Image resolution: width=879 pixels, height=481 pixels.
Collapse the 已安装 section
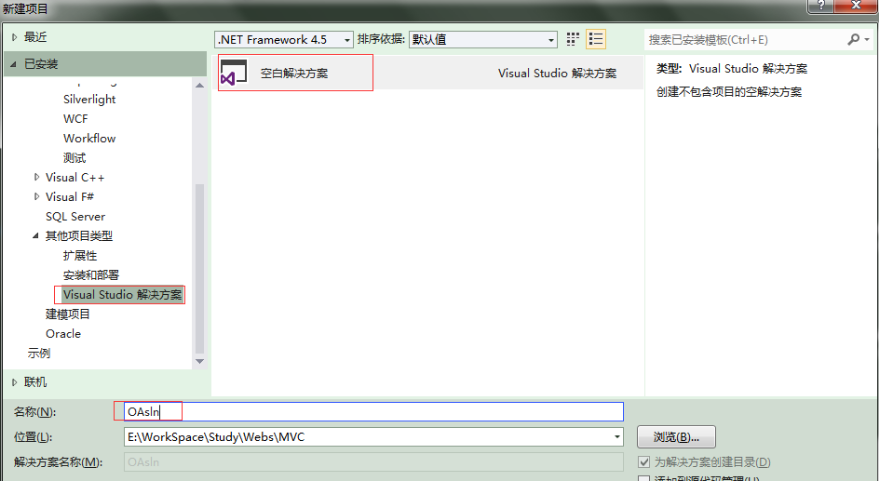pyautogui.click(x=13, y=64)
